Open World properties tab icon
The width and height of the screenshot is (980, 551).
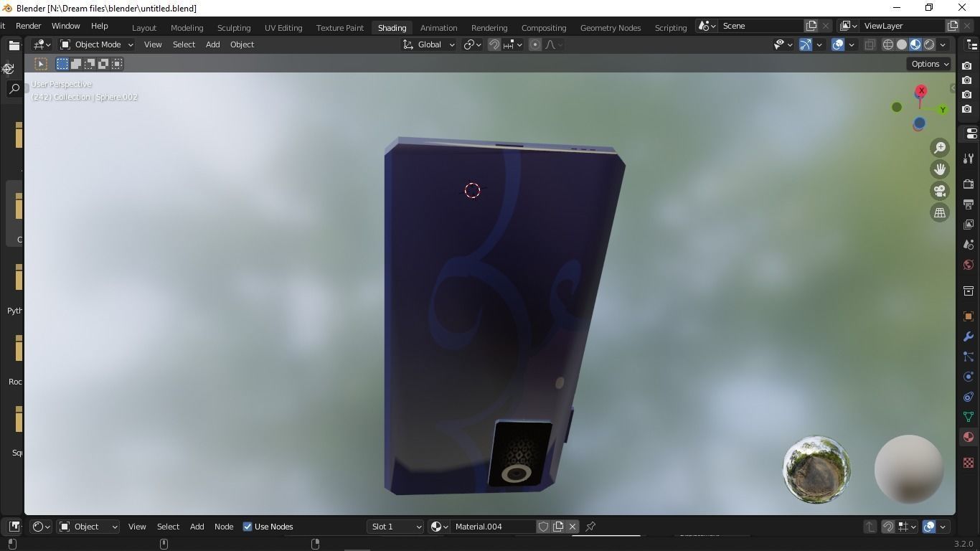pos(969,265)
